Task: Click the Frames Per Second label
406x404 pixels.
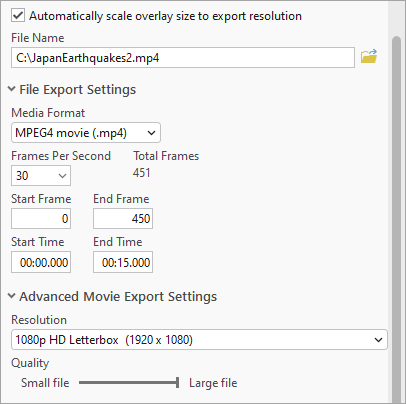Action: 61,156
